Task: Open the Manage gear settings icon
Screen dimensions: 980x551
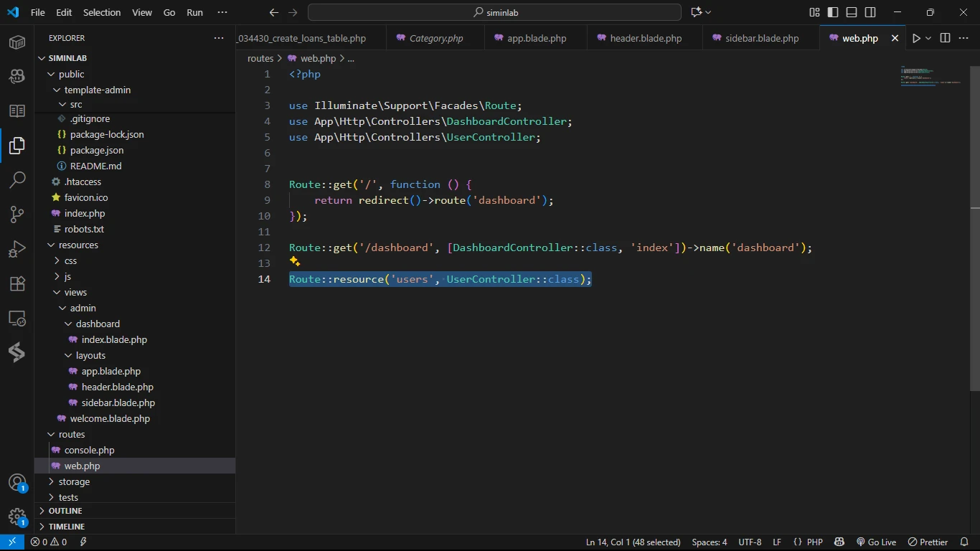Action: coord(17,517)
